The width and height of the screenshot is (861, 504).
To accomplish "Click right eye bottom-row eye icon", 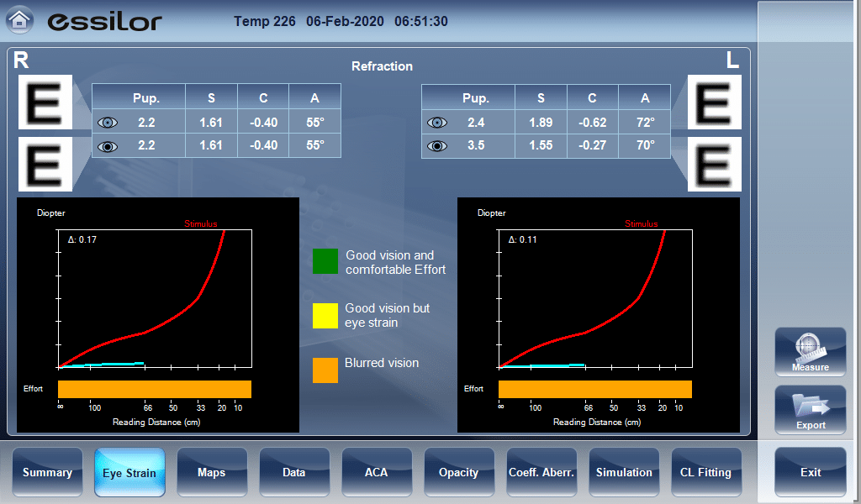I will (108, 146).
